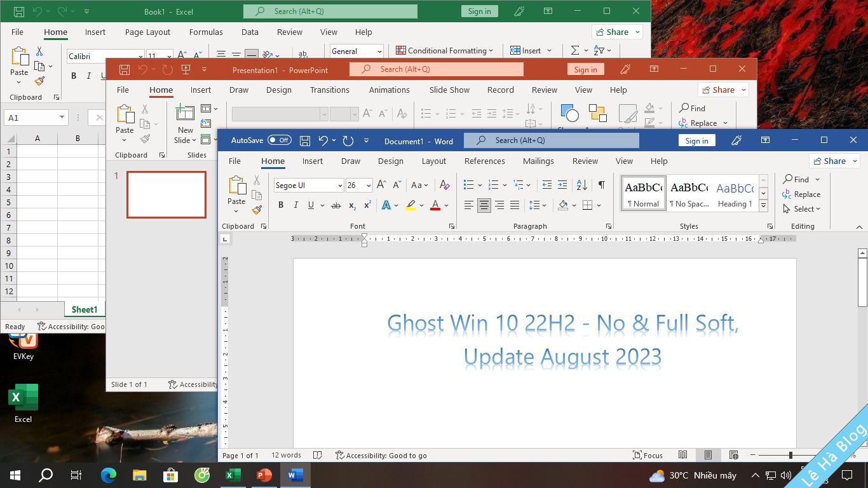Expand the Text Highlight Color dropdown

pos(421,205)
